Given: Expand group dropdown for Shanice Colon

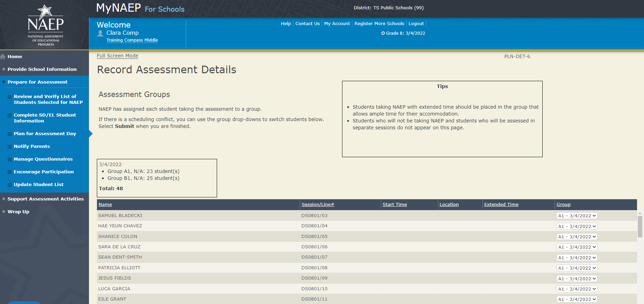Looking at the screenshot, I should click(x=577, y=237).
